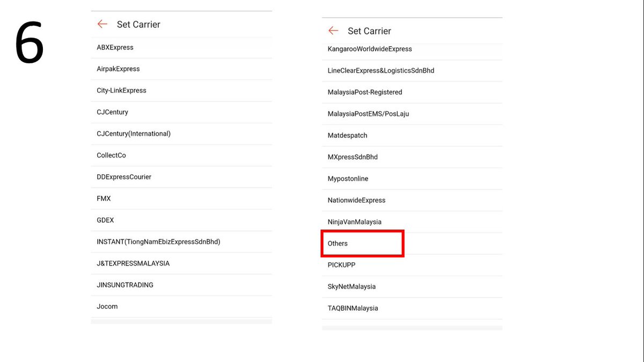Select Matdespatch carrier
644x362 pixels.
click(x=412, y=136)
